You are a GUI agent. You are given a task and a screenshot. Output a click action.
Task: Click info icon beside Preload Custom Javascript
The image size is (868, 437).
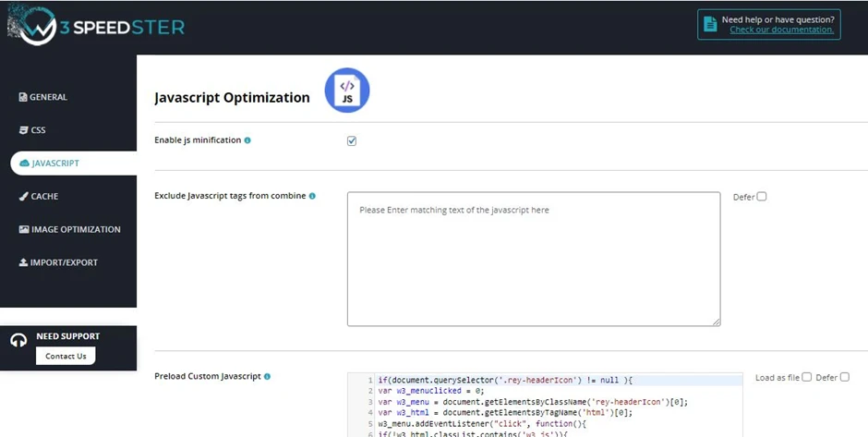coord(267,377)
